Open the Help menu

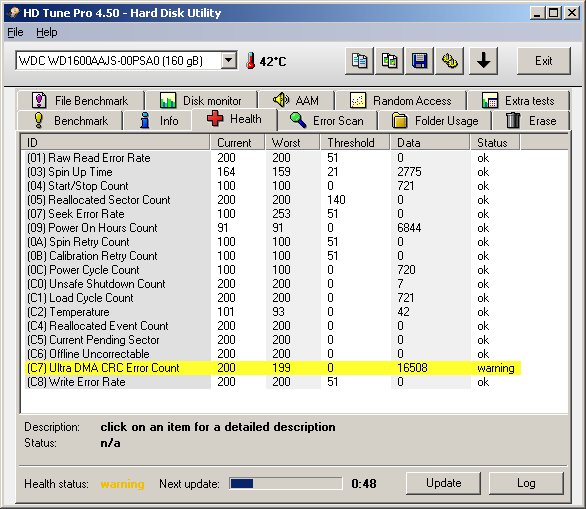47,33
